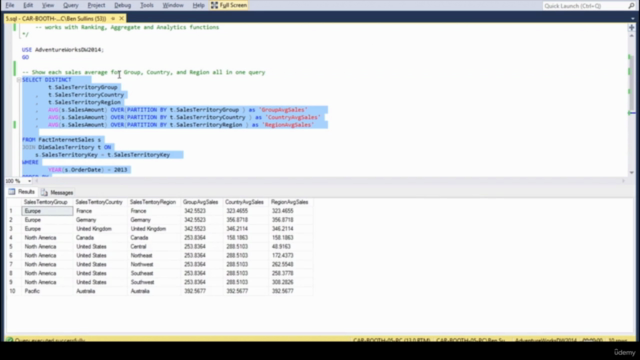
Task: Click the Messages tab icon
Action: point(44,192)
